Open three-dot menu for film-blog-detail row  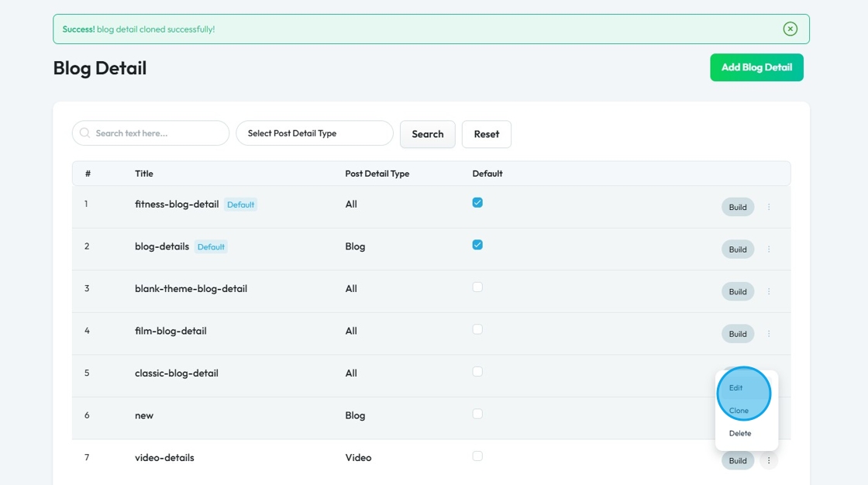click(769, 334)
